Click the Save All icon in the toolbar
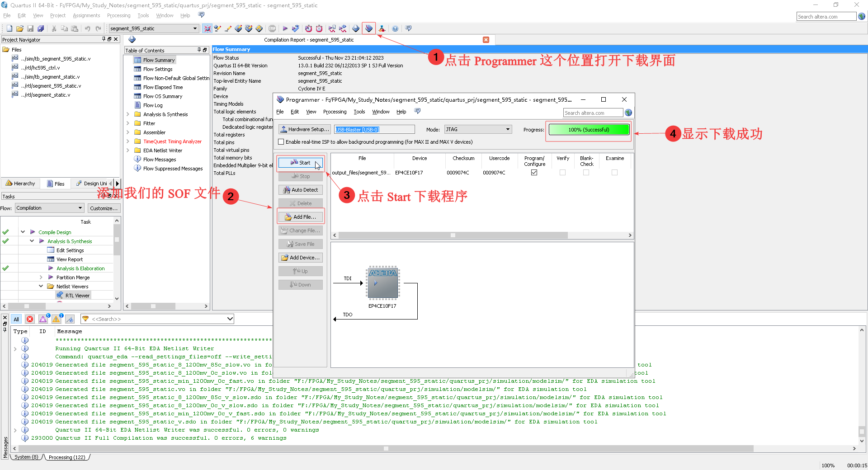This screenshot has width=868, height=470. (41, 28)
